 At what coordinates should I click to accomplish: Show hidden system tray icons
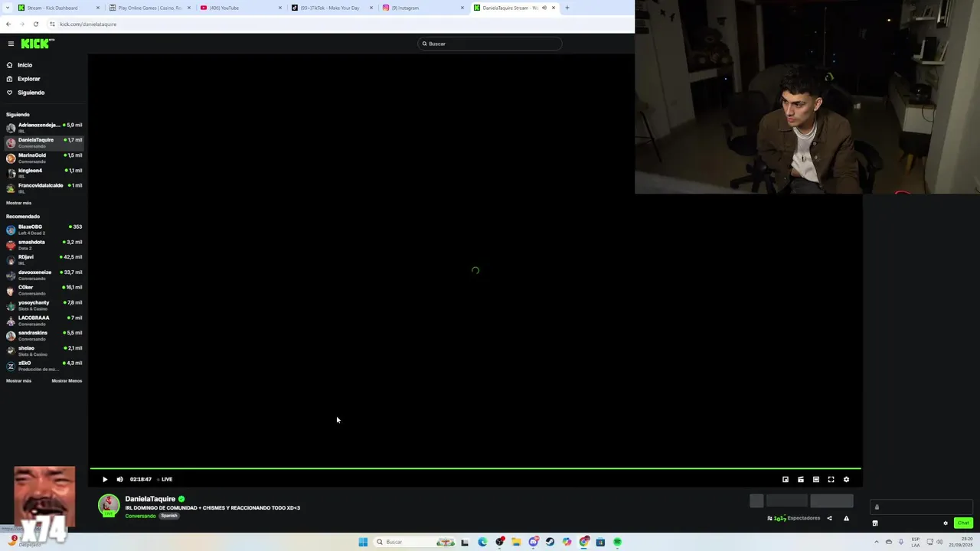[x=877, y=542]
